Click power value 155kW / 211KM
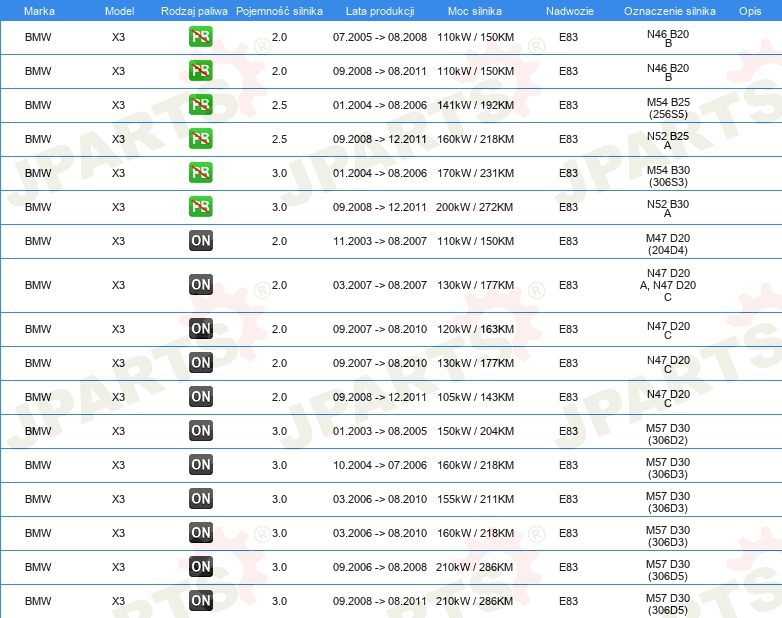782x618 pixels. 475,499
